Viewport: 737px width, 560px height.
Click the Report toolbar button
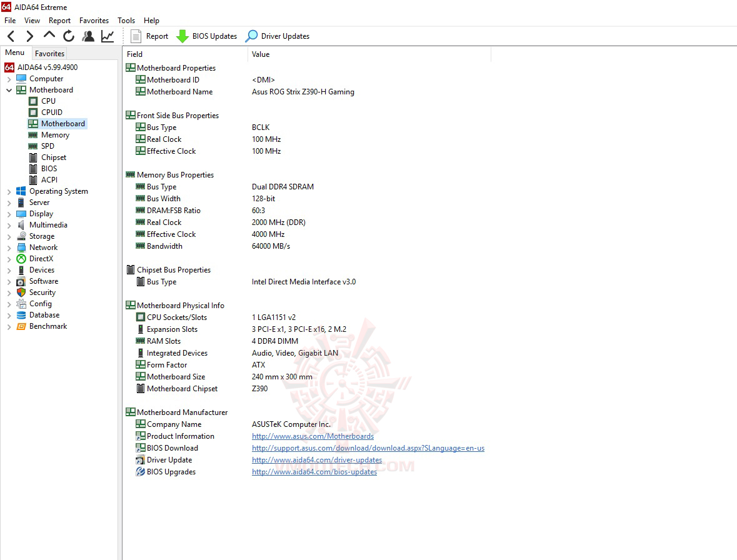[x=149, y=36]
